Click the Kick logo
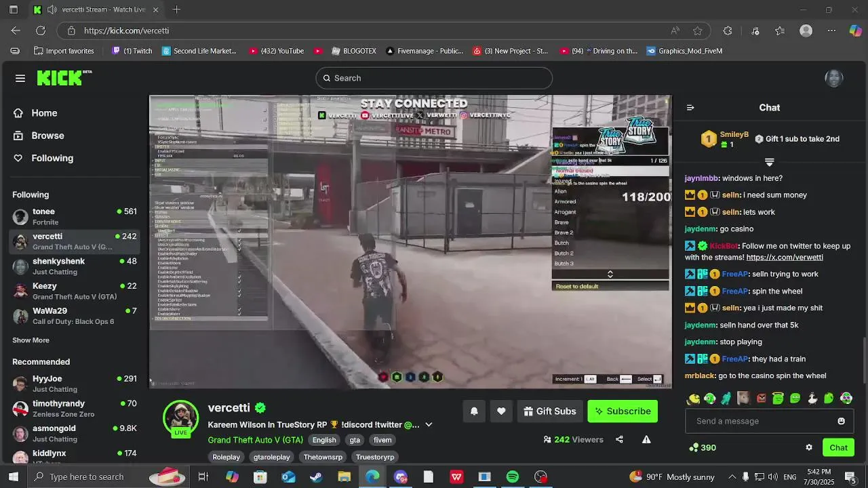 pos(64,78)
